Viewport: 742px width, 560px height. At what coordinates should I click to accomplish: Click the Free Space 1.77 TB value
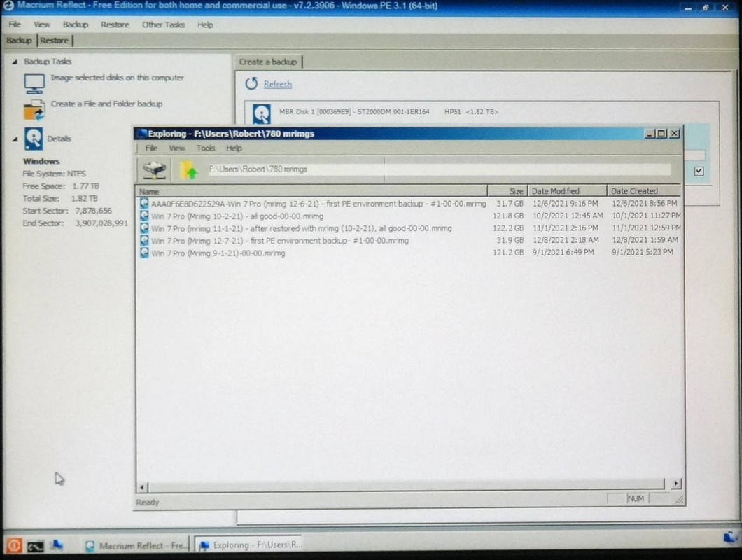point(85,186)
